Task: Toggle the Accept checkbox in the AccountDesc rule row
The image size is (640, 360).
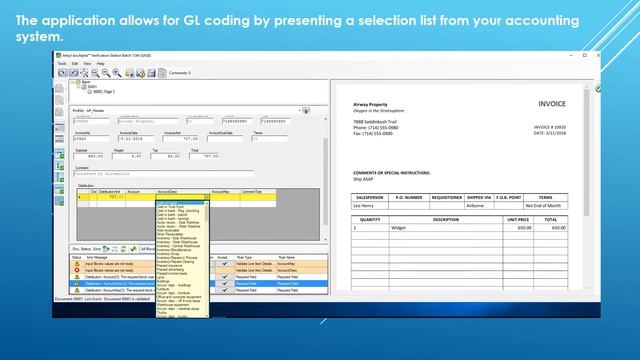Action: (x=224, y=270)
